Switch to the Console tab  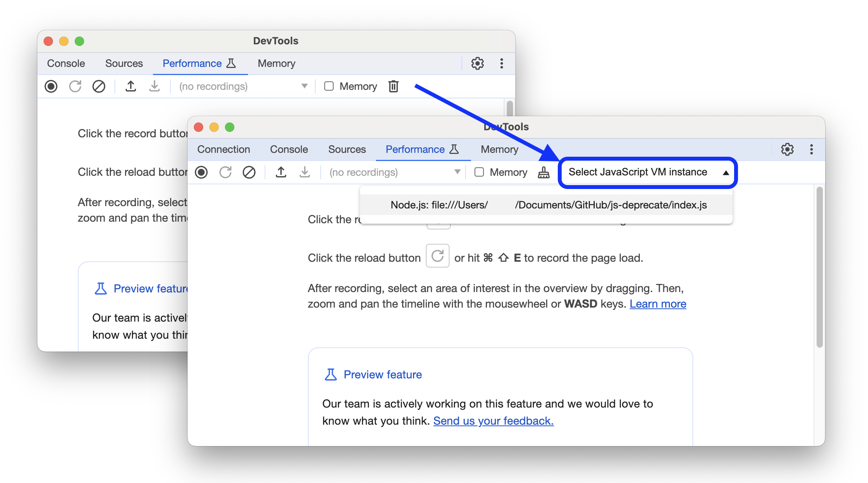click(x=288, y=149)
